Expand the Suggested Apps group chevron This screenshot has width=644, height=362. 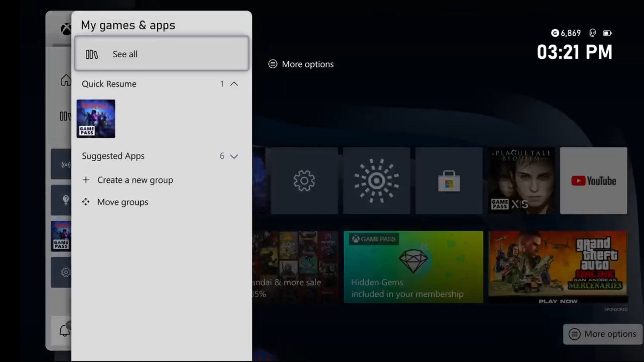tap(234, 156)
